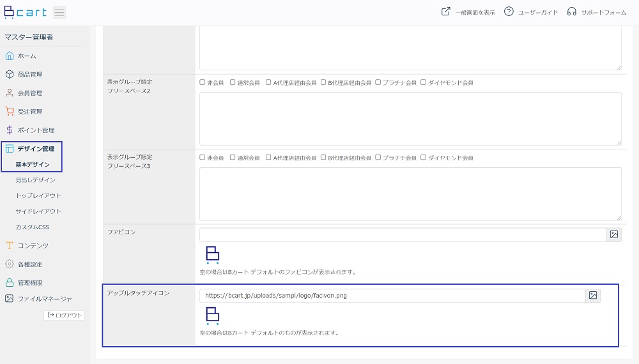Viewport: 639px width, 364px height.
Task: Select 見出しデザイン submenu item
Action: (x=35, y=179)
